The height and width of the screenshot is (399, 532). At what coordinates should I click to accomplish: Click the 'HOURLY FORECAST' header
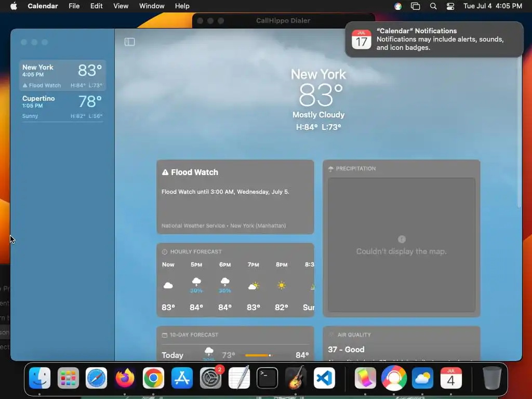(x=196, y=252)
